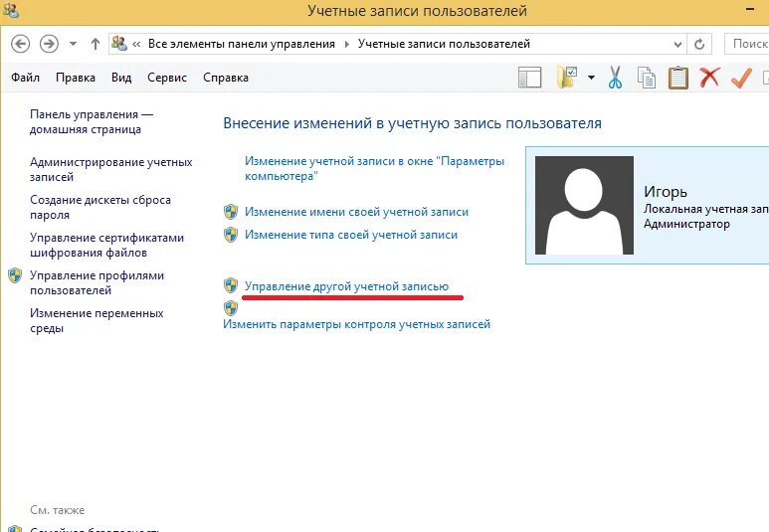Screen dimensions: 769x532
Task: Click Изменение типа своей учетной записи
Action: [351, 235]
